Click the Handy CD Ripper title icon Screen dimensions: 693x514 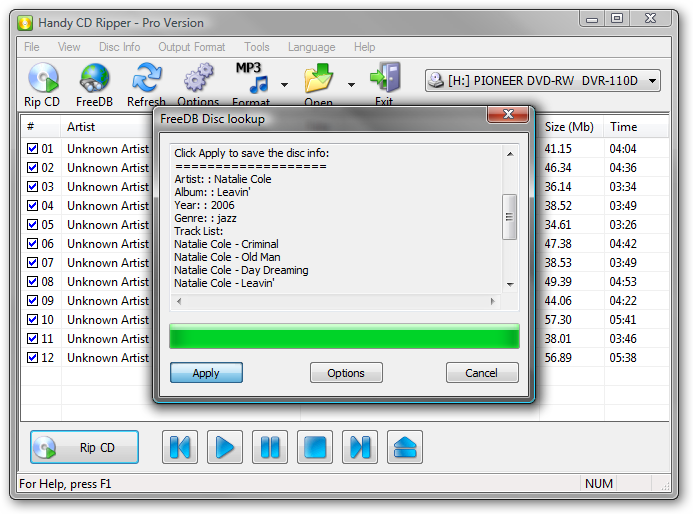click(25, 23)
